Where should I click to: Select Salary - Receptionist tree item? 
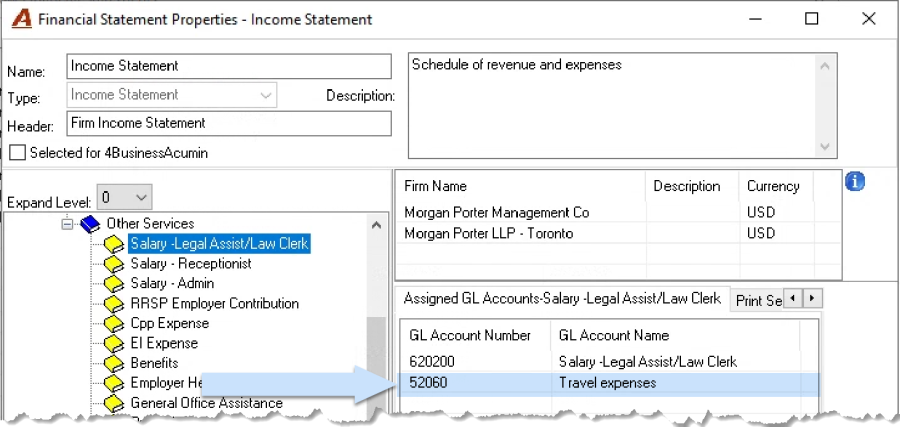[191, 264]
